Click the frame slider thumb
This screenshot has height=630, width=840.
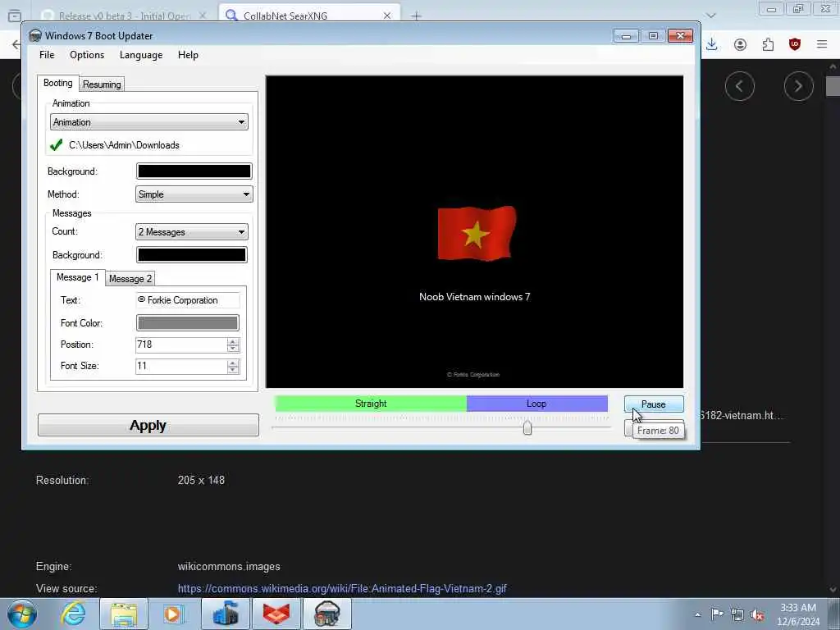[x=527, y=427]
